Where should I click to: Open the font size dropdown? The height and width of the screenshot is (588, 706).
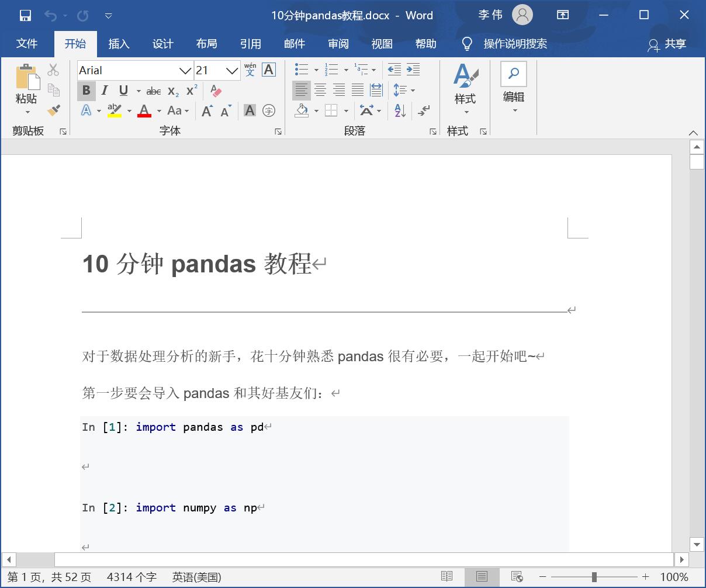tap(232, 70)
